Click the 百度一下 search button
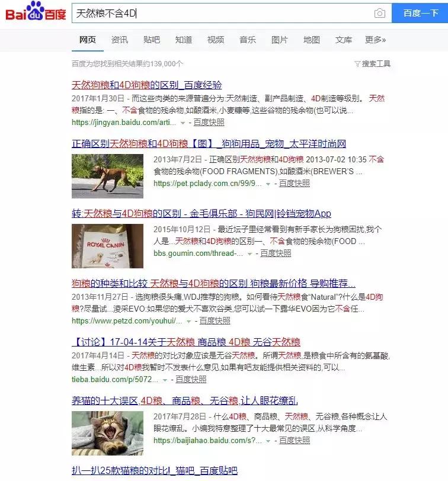 (420, 13)
